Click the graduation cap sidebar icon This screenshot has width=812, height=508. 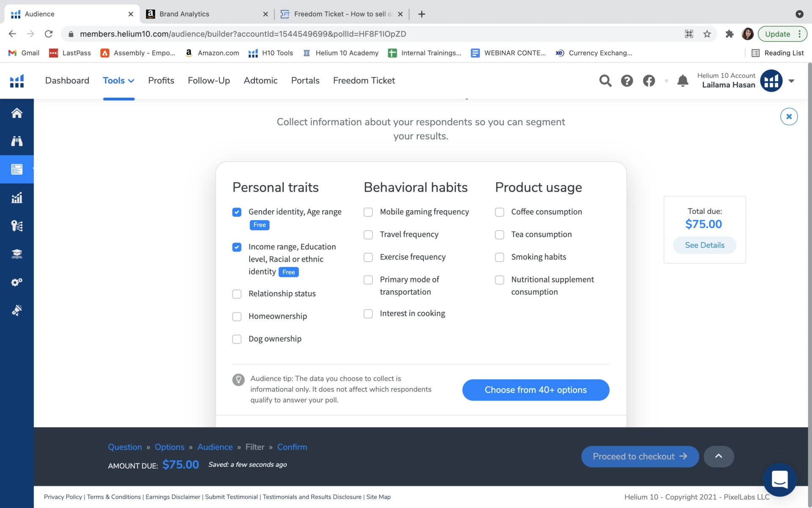coord(17,254)
